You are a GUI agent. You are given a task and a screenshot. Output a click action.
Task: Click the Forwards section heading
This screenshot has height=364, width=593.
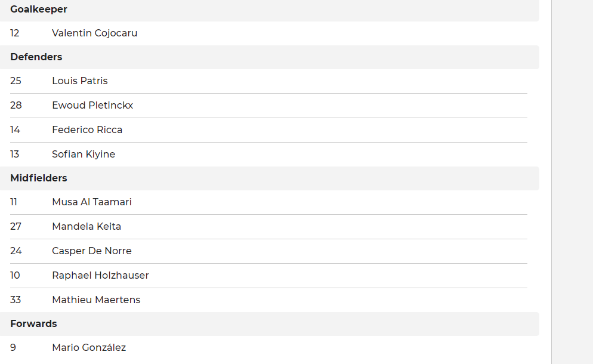[x=33, y=324]
